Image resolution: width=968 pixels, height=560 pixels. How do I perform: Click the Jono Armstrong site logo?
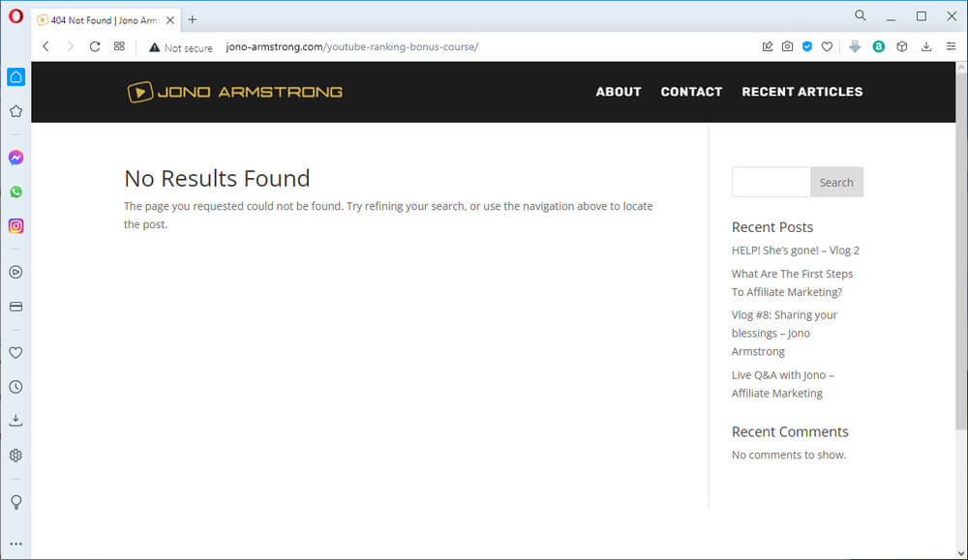pos(234,92)
